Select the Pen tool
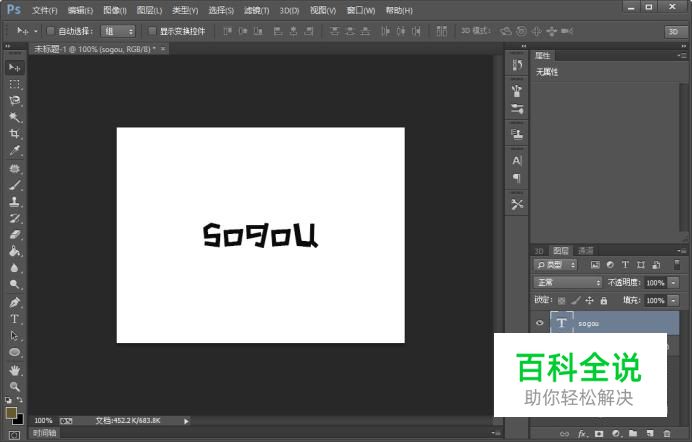Screen dimensions: 692x442 (x=15, y=303)
